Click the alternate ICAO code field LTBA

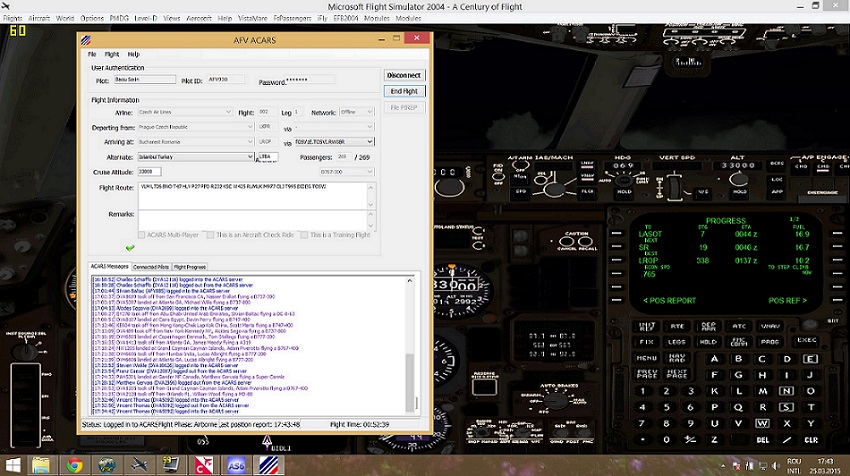click(x=268, y=157)
